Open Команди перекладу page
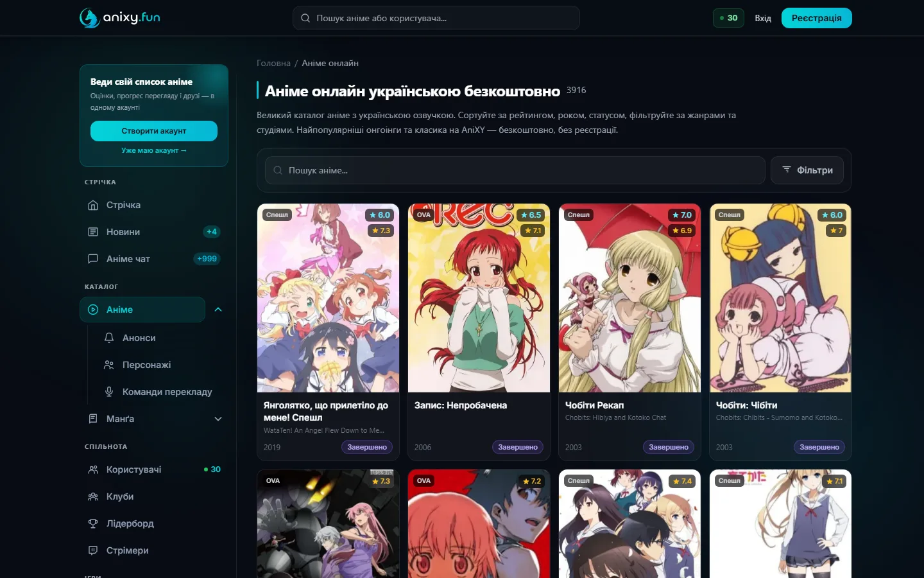The width and height of the screenshot is (924, 578). (x=162, y=392)
